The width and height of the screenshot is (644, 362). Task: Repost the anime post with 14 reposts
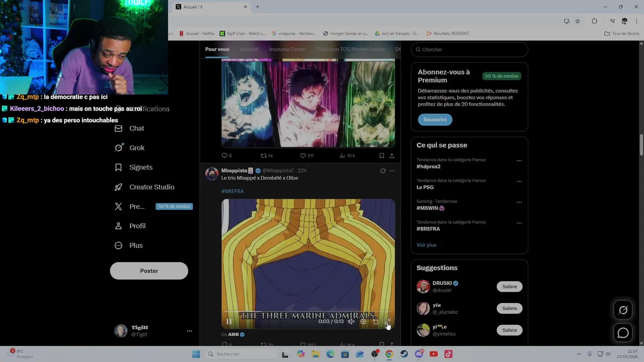[267, 156]
